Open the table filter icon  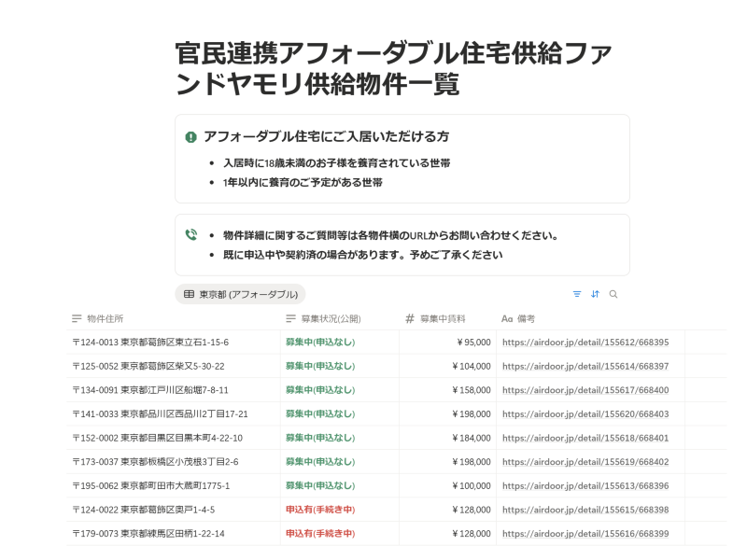pos(577,294)
